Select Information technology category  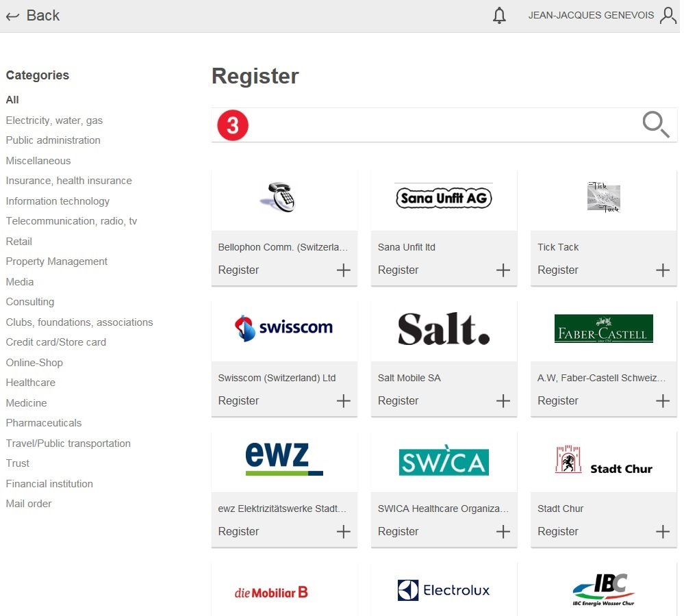click(x=58, y=201)
